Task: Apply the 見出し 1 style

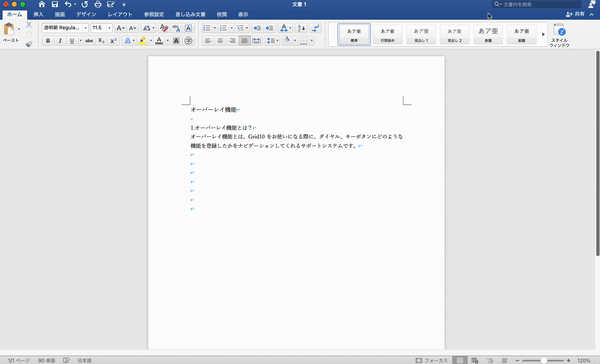Action: coord(421,34)
